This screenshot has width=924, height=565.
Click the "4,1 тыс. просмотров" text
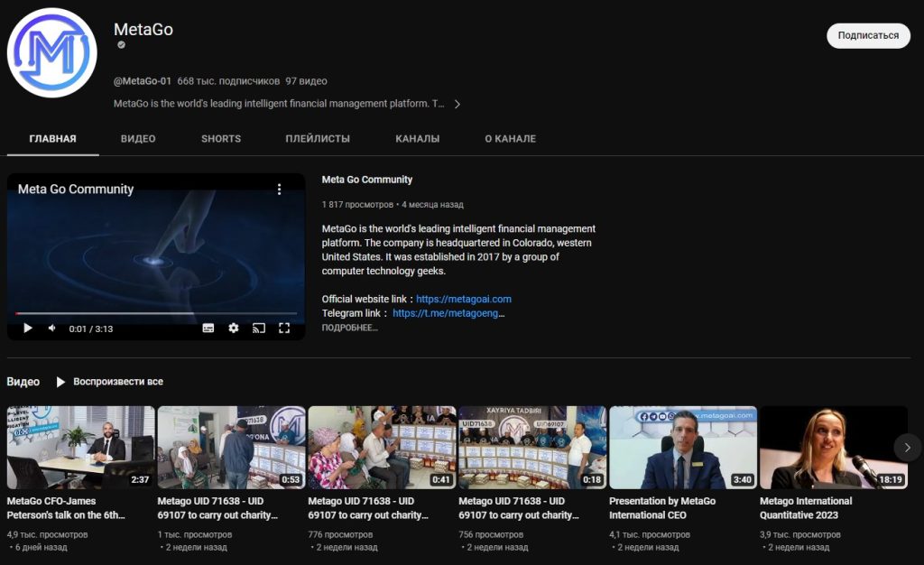point(650,535)
